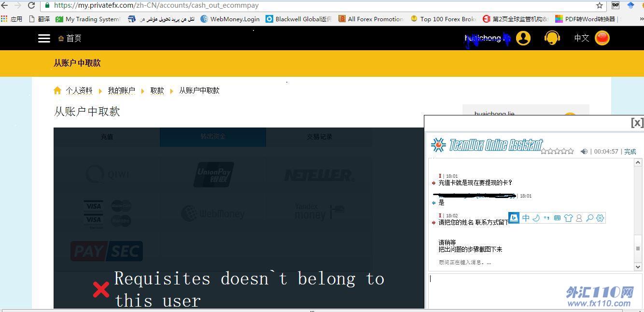This screenshot has height=312, width=644.
Task: Bookmark this page with the star icon
Action: (600, 5)
